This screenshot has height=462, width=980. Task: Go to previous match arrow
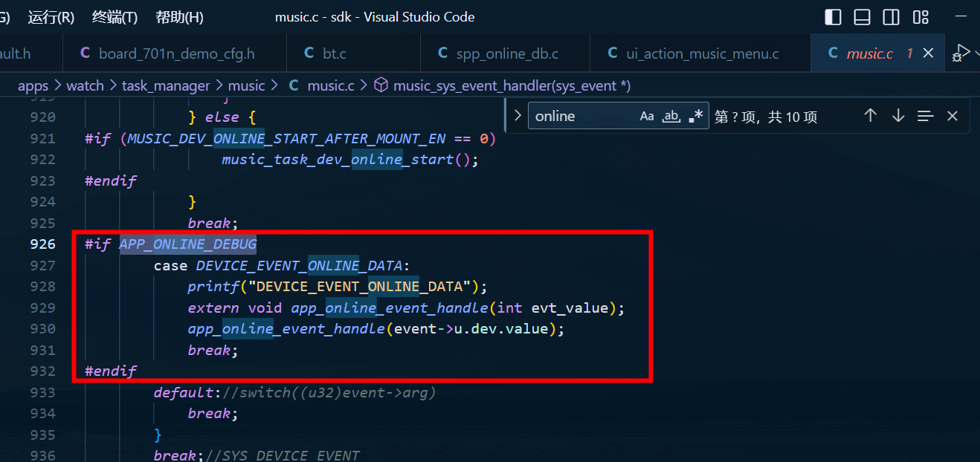coord(871,116)
